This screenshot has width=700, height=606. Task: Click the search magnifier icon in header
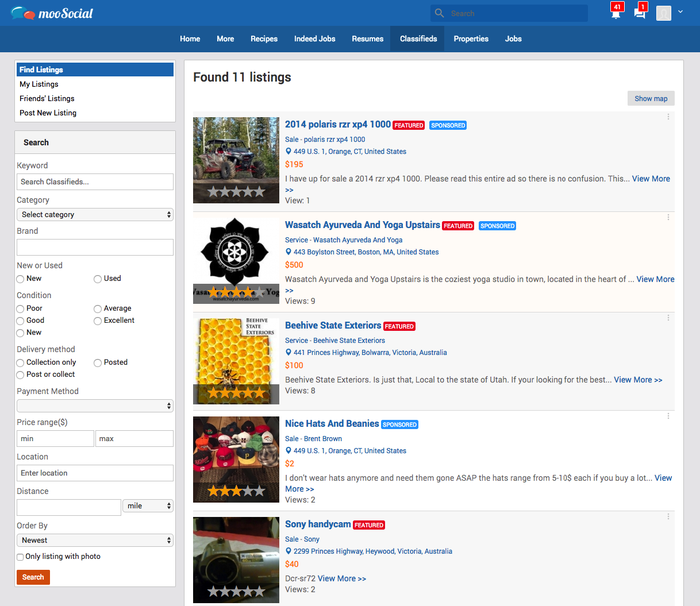pos(440,13)
